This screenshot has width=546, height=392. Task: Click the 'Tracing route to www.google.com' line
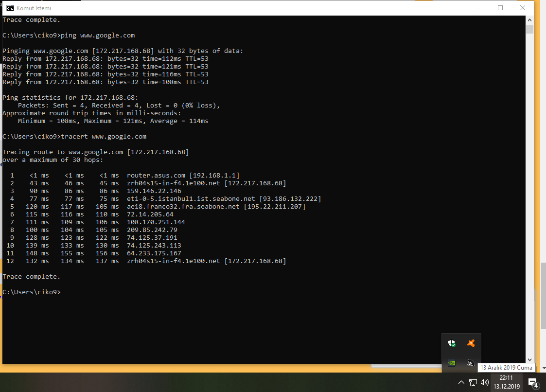[96, 152]
